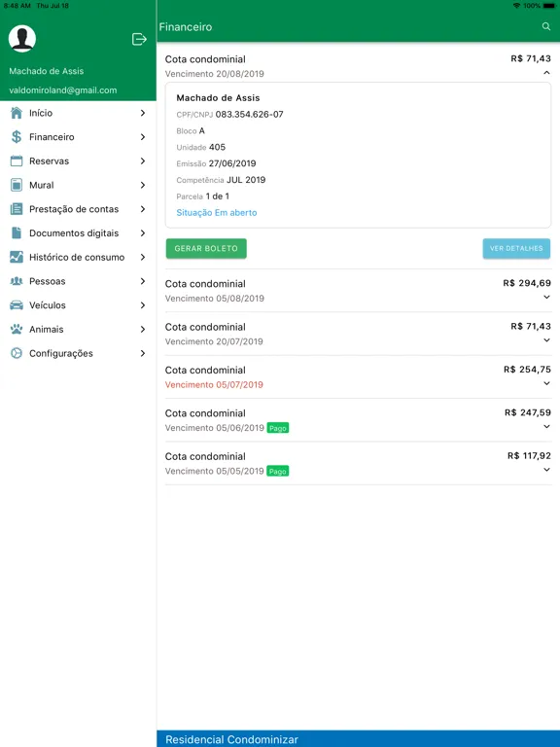
Task: Expand the R$ 254,75 entry chevron
Action: 546,383
